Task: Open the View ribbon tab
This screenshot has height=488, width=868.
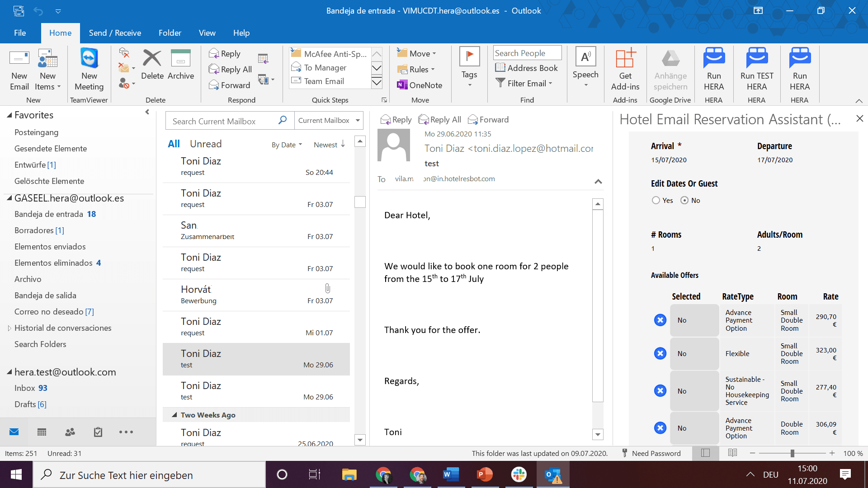Action: pyautogui.click(x=207, y=33)
